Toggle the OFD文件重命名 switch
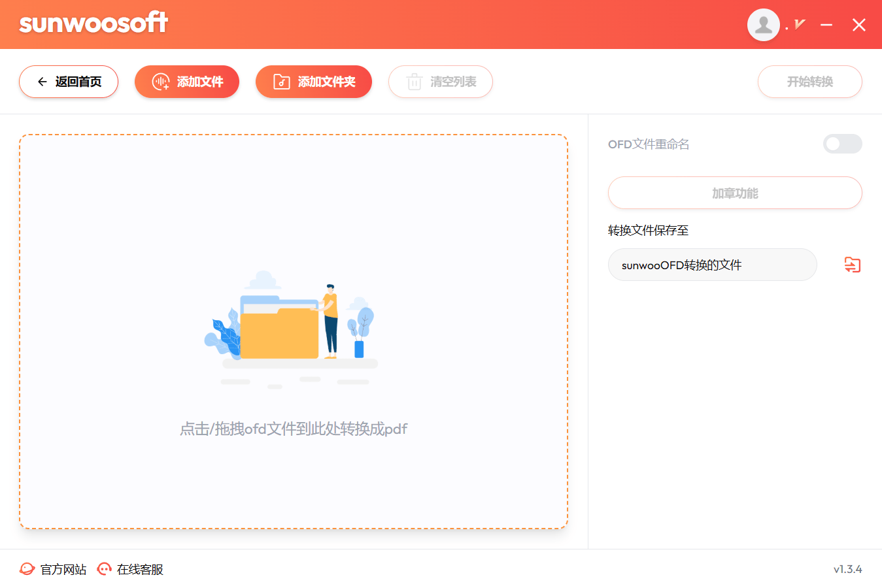 pos(842,144)
